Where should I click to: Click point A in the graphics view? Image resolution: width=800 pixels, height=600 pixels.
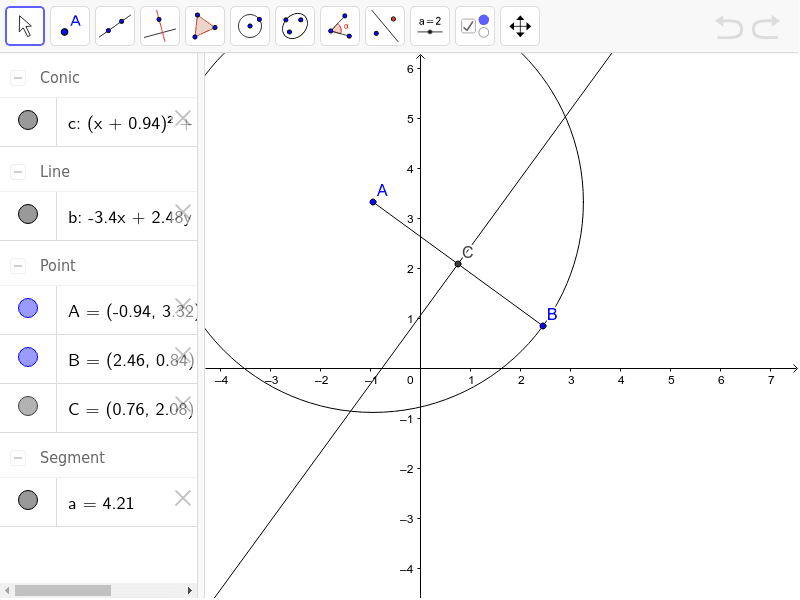[373, 202]
